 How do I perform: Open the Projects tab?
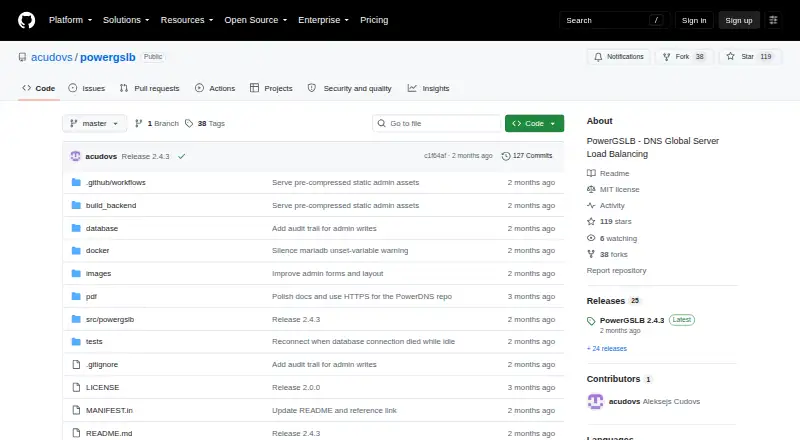(271, 88)
